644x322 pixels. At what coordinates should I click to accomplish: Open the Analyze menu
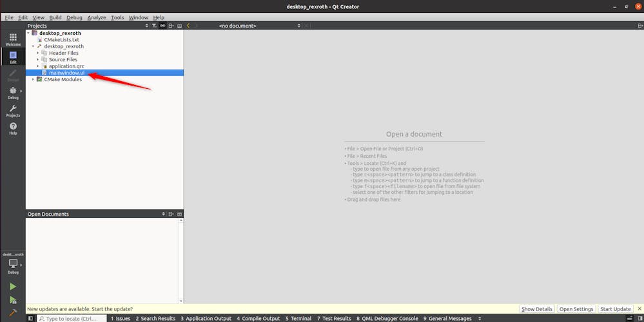97,17
